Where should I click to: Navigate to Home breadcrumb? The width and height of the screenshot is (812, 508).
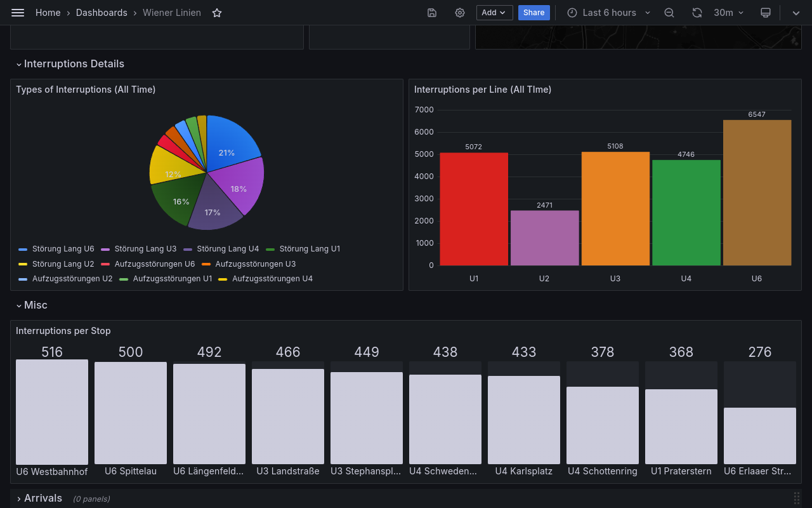[x=48, y=12]
